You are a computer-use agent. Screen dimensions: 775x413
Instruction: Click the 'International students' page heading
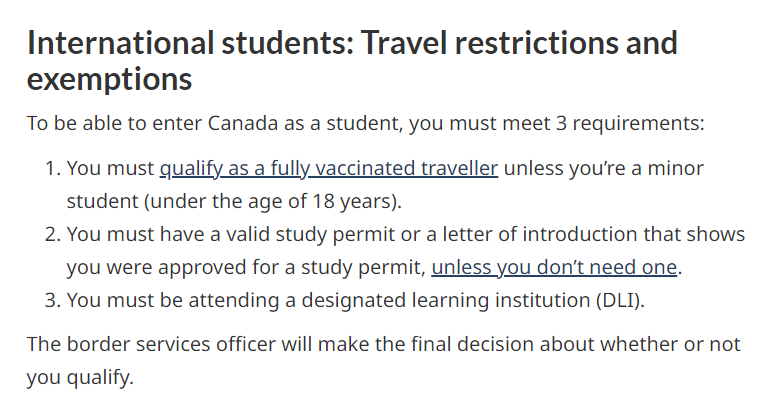tap(352, 61)
